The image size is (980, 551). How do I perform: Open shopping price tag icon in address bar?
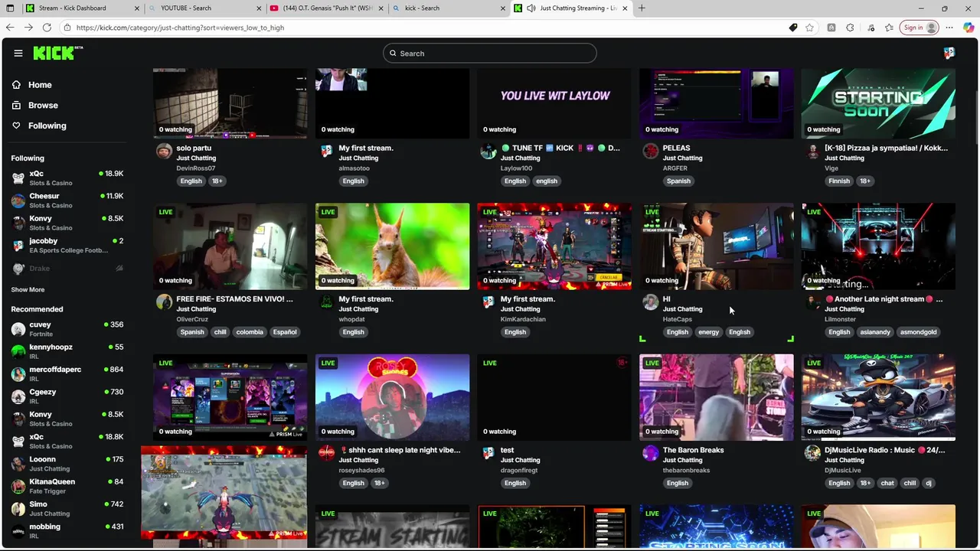click(x=793, y=28)
